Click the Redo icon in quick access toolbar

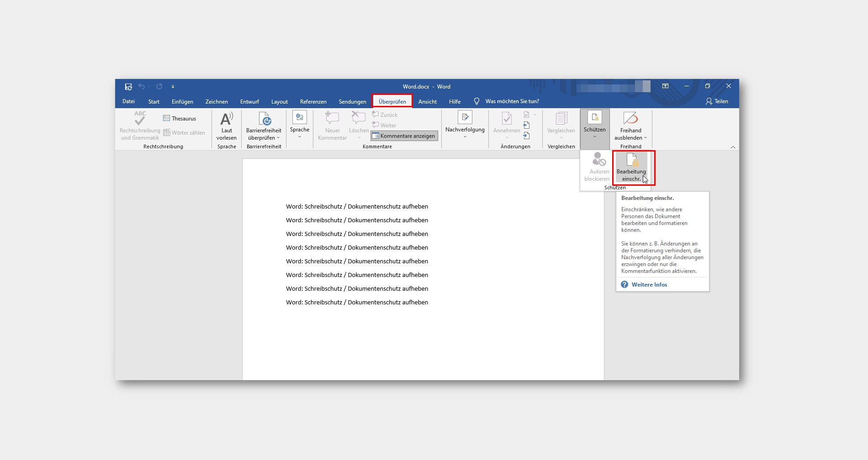pyautogui.click(x=159, y=87)
